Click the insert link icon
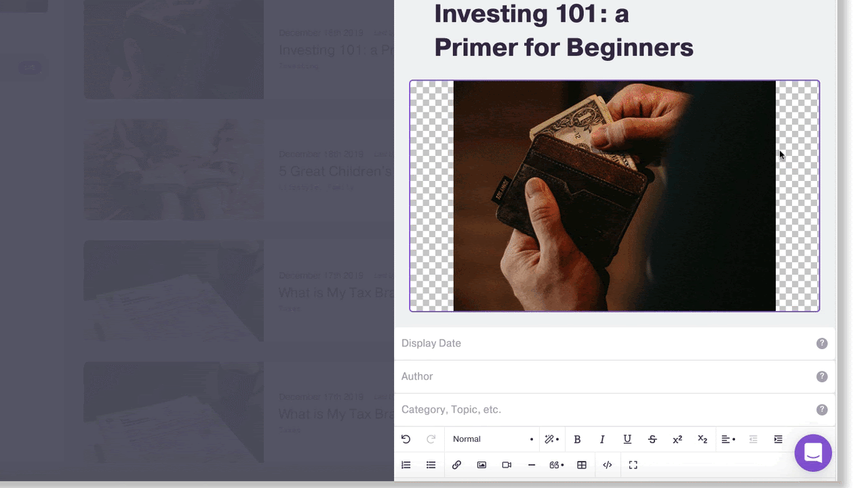This screenshot has width=868, height=488. [x=456, y=465]
